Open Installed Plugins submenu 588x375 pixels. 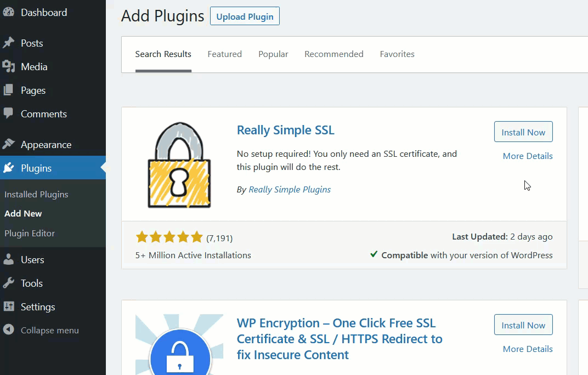coord(36,194)
